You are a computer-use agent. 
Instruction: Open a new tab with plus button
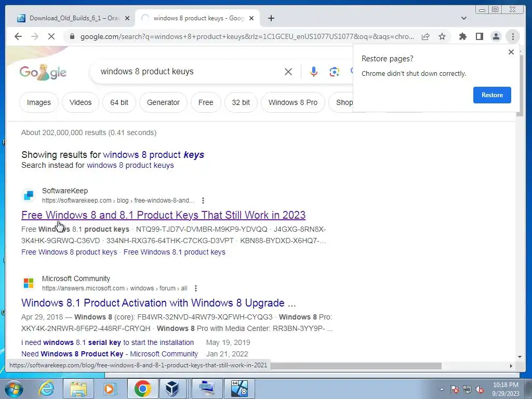coord(271,18)
